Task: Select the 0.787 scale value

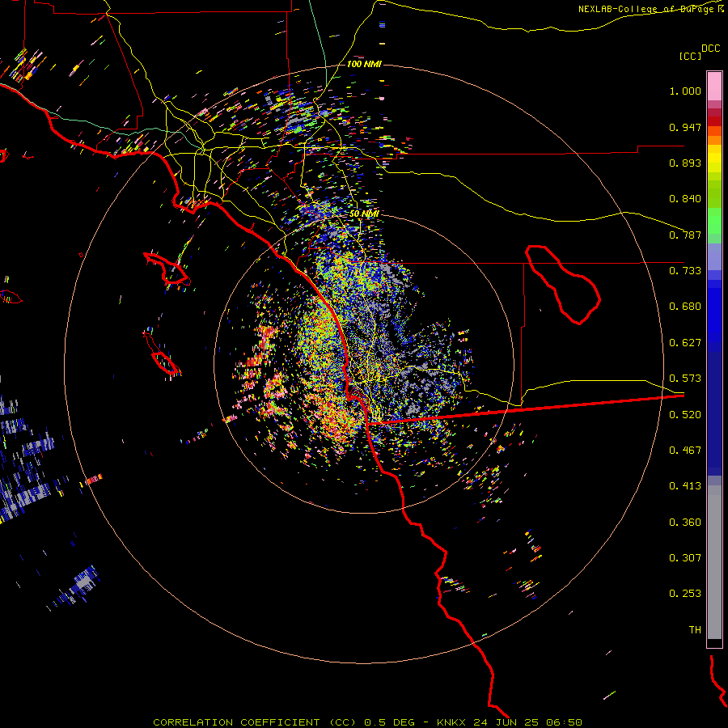Action: [x=685, y=235]
